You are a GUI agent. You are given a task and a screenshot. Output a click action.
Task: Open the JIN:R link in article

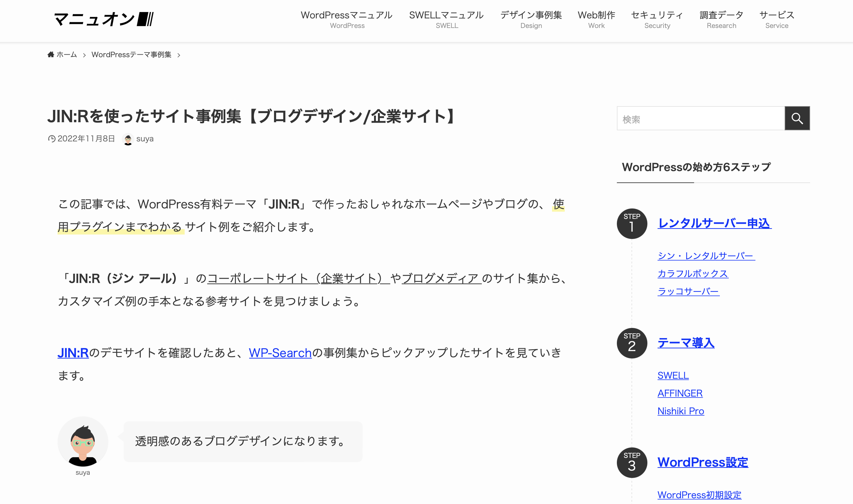(x=73, y=353)
